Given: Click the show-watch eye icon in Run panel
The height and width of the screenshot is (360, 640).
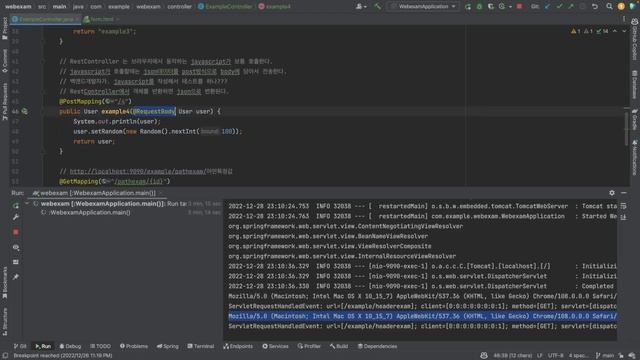Looking at the screenshot, I should (x=16, y=247).
